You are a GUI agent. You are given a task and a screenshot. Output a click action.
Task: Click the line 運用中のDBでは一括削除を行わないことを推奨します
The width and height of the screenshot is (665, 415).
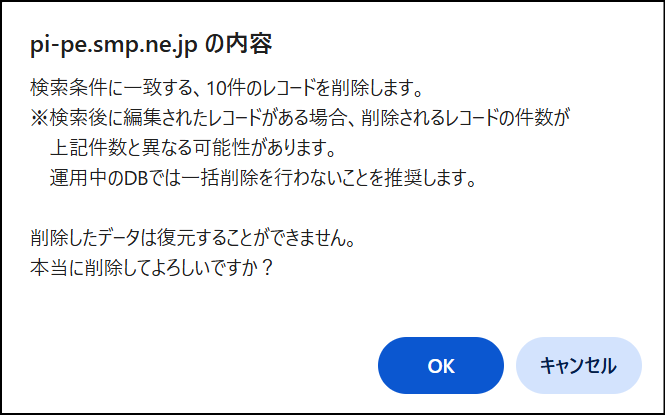[263, 178]
